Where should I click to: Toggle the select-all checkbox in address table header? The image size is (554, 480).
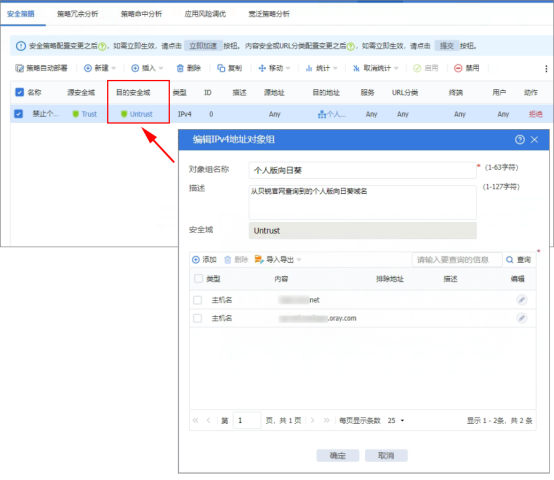coord(199,278)
